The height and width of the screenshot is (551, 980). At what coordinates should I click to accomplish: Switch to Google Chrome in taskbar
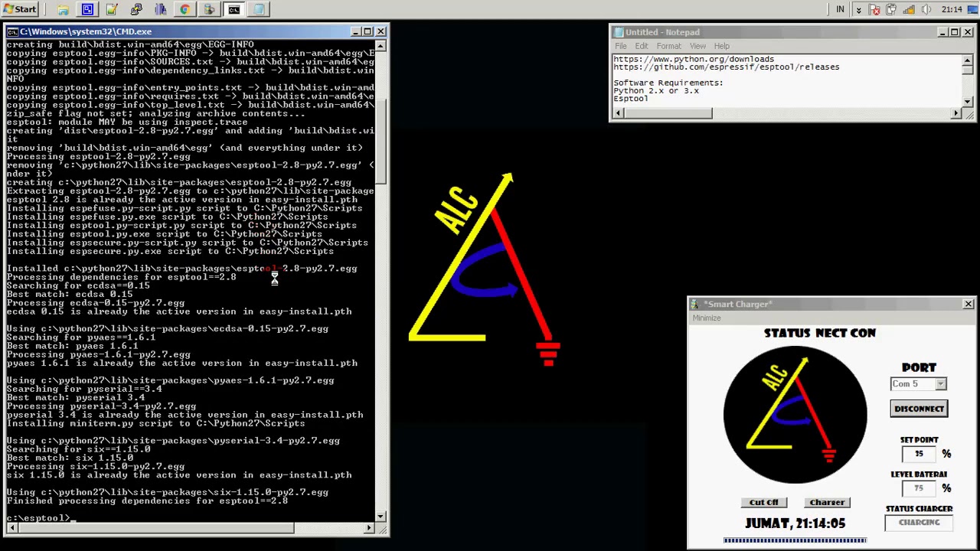pos(185,9)
